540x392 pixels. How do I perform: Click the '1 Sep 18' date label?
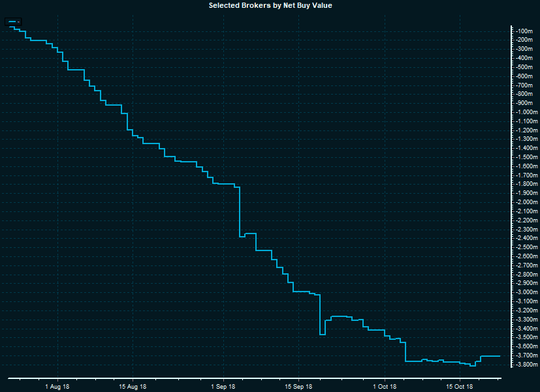[x=223, y=386]
